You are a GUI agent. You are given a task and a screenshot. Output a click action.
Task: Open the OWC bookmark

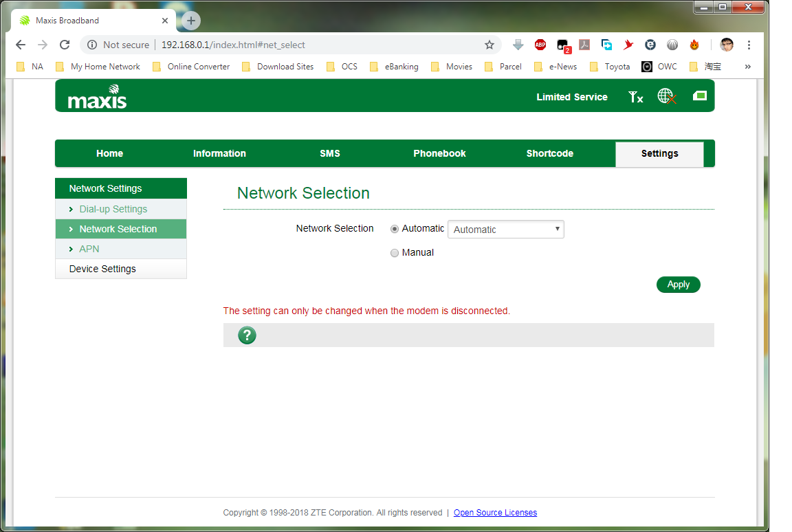[x=659, y=67]
